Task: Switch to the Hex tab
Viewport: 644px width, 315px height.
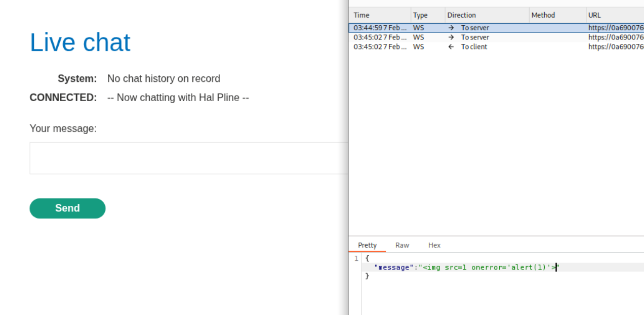Action: [434, 245]
